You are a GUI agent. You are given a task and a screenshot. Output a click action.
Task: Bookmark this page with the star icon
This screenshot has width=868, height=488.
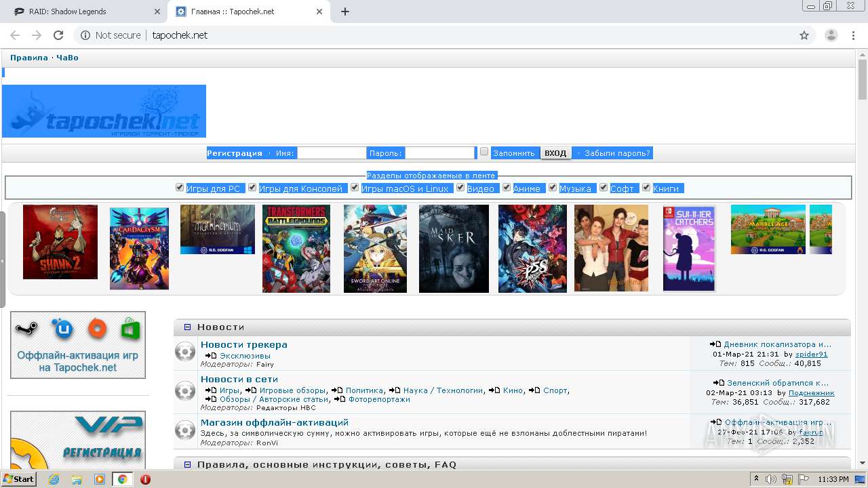pyautogui.click(x=804, y=35)
